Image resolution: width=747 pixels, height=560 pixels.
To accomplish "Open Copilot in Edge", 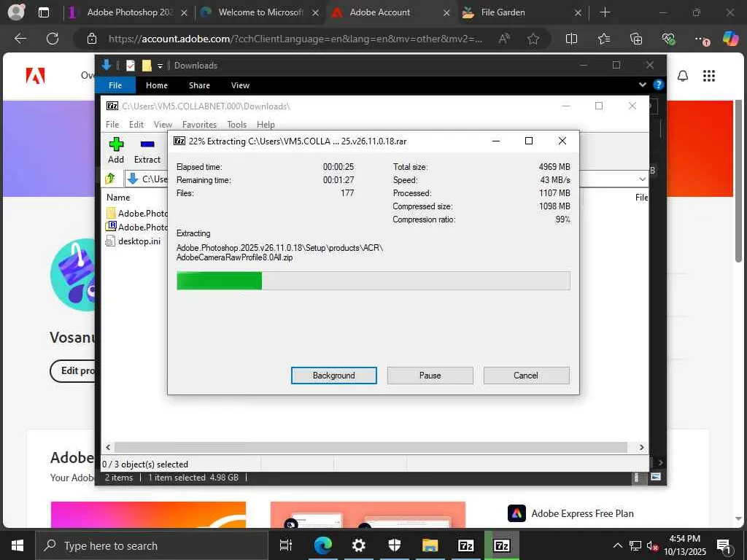I will point(730,38).
